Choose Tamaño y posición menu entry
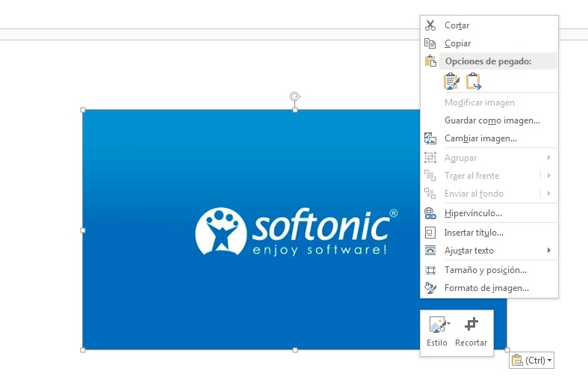The height and width of the screenshot is (380, 588). click(x=485, y=270)
